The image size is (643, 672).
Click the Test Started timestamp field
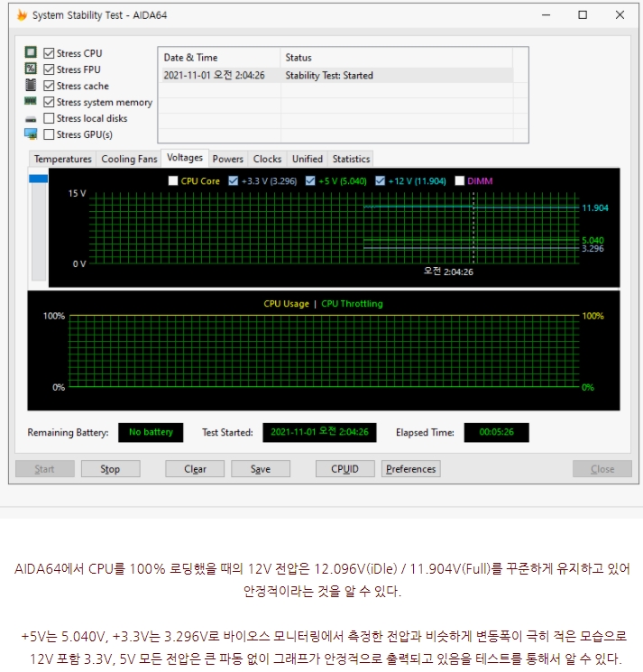coord(319,432)
